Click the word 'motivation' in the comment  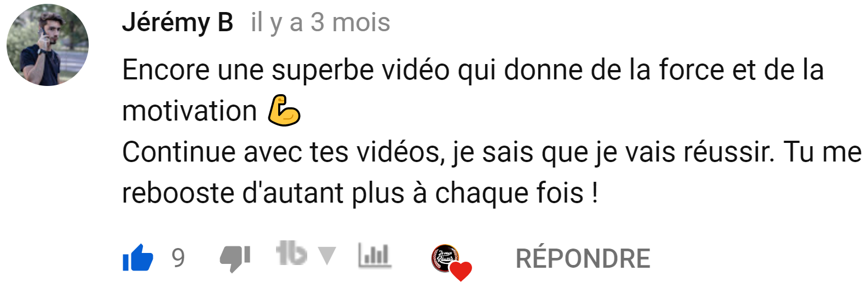tap(189, 111)
